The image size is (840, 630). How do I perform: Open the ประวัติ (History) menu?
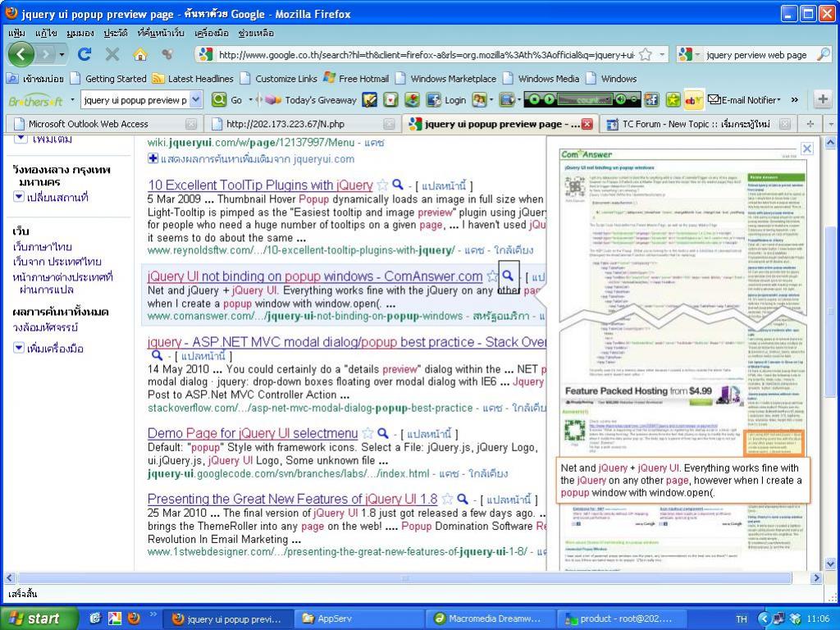coord(116,33)
